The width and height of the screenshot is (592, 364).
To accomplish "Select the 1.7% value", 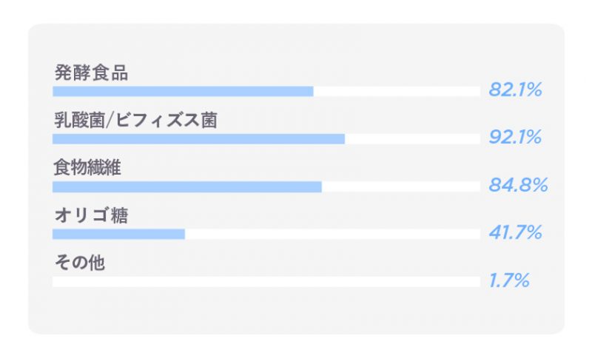I will [509, 280].
